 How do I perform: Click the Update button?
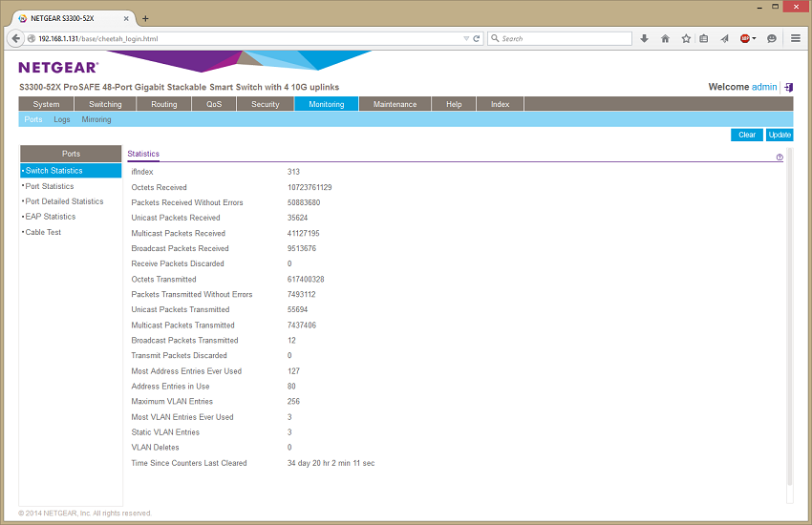780,135
